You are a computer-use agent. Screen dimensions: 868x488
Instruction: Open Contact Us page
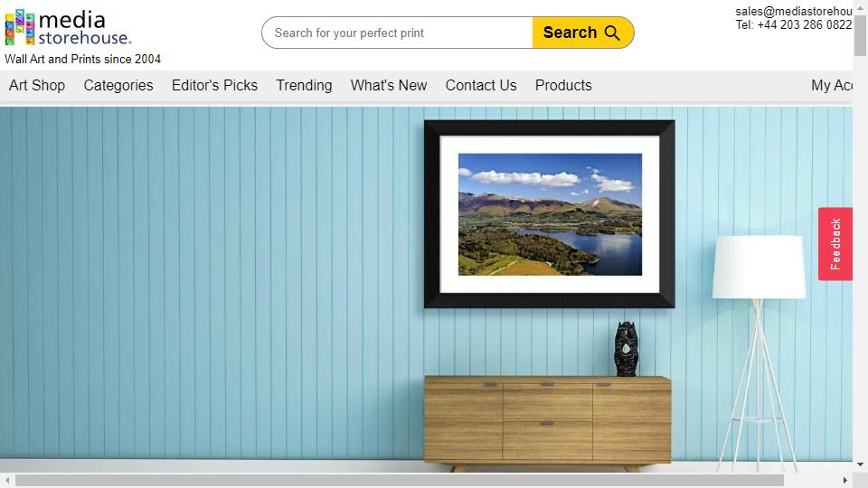click(481, 85)
